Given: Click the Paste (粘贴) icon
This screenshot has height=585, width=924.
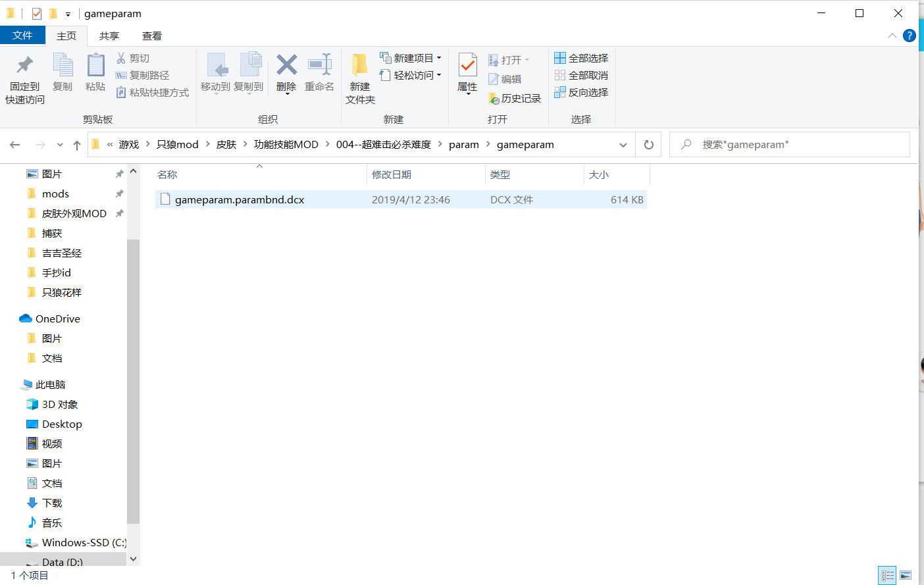Looking at the screenshot, I should click(x=95, y=66).
